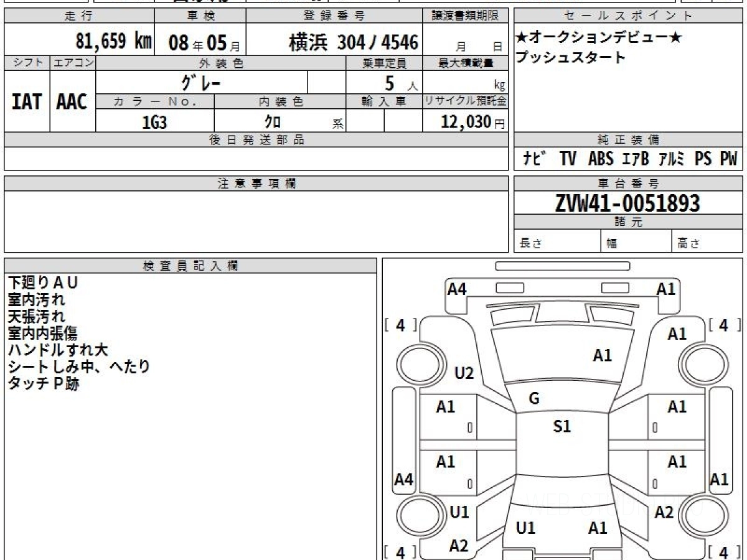
Task: Click the mileage value 81,659 km
Action: [x=113, y=42]
